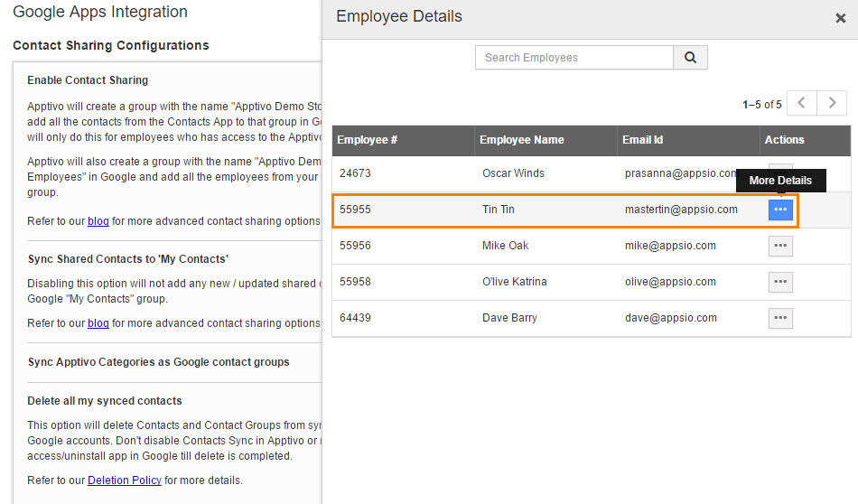This screenshot has height=504, width=858.
Task: Click the name O'live Katrina
Action: click(515, 282)
